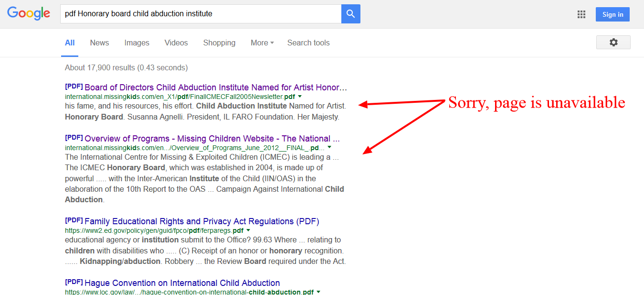
Task: Open the Google apps grid
Action: coord(581,14)
